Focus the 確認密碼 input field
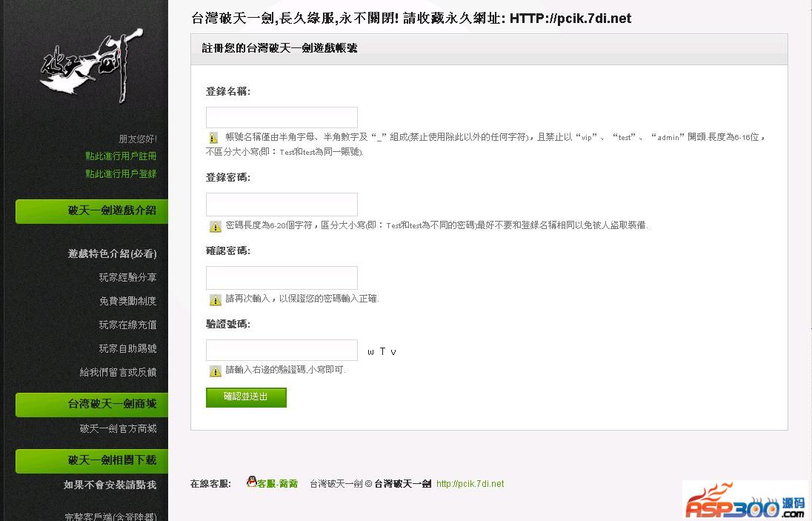This screenshot has width=812, height=521. [282, 278]
